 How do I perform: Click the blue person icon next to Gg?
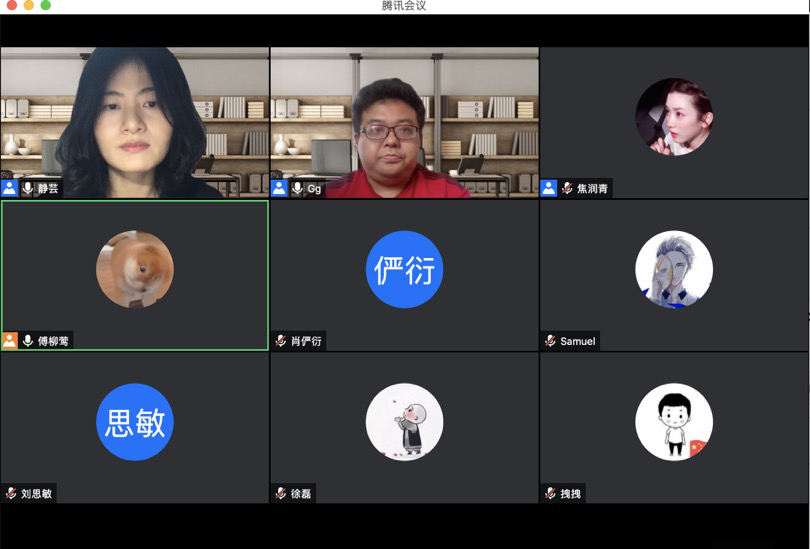(x=280, y=188)
